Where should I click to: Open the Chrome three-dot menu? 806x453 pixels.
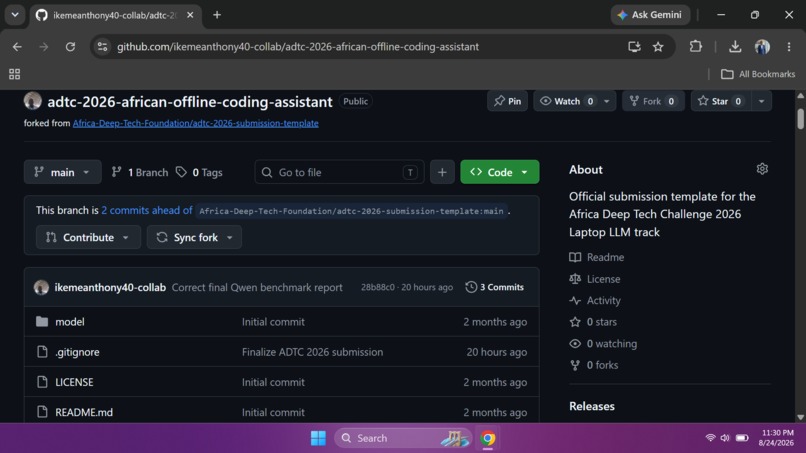[789, 47]
